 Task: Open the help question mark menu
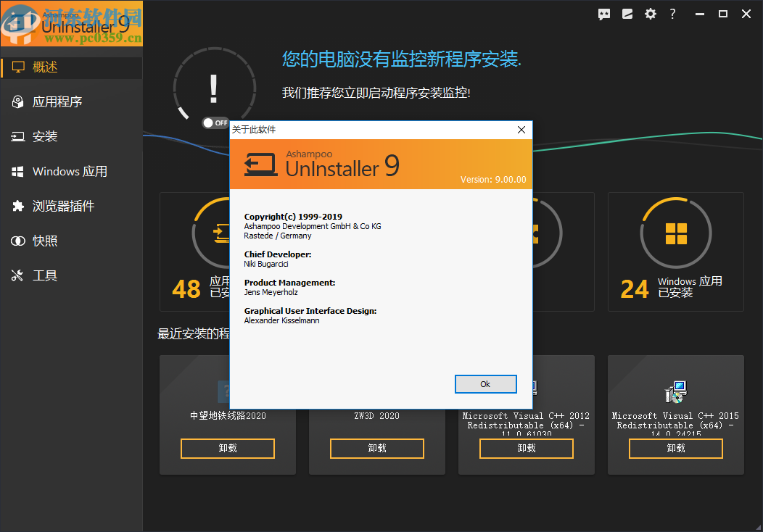click(x=672, y=13)
